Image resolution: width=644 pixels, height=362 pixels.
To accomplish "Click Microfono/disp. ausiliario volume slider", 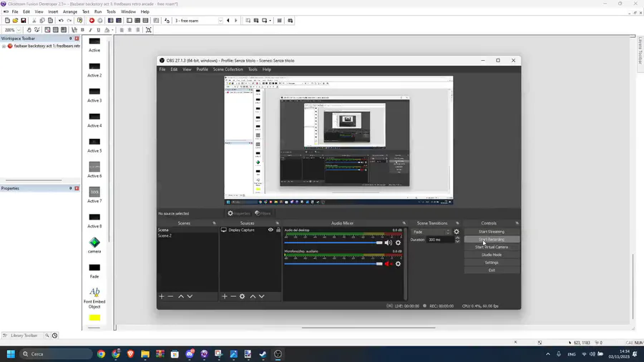I will click(333, 264).
